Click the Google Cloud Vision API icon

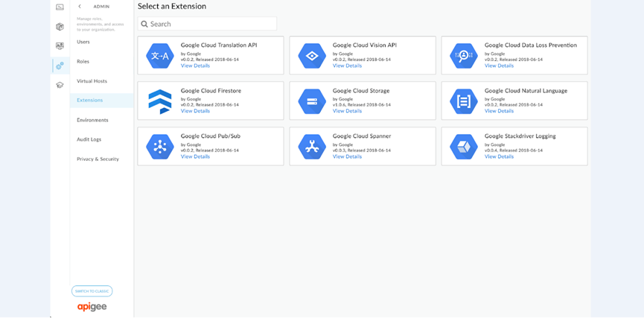coord(312,56)
